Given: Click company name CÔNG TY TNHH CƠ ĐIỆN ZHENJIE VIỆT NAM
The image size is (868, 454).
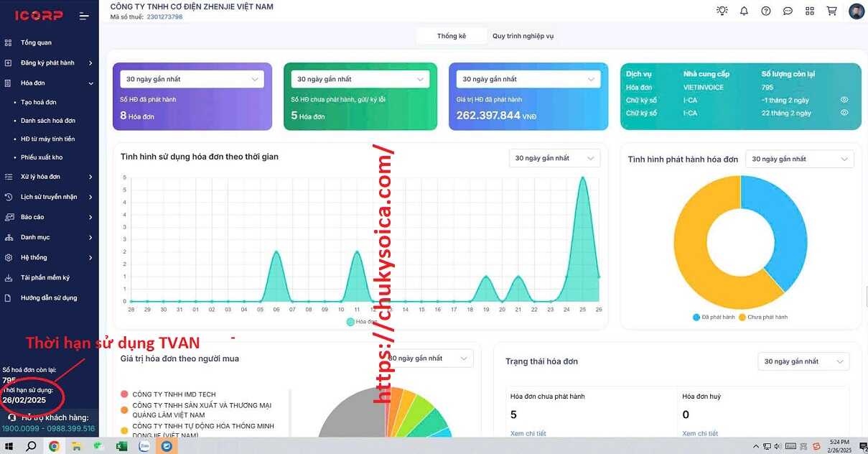Looking at the screenshot, I should (x=192, y=6).
